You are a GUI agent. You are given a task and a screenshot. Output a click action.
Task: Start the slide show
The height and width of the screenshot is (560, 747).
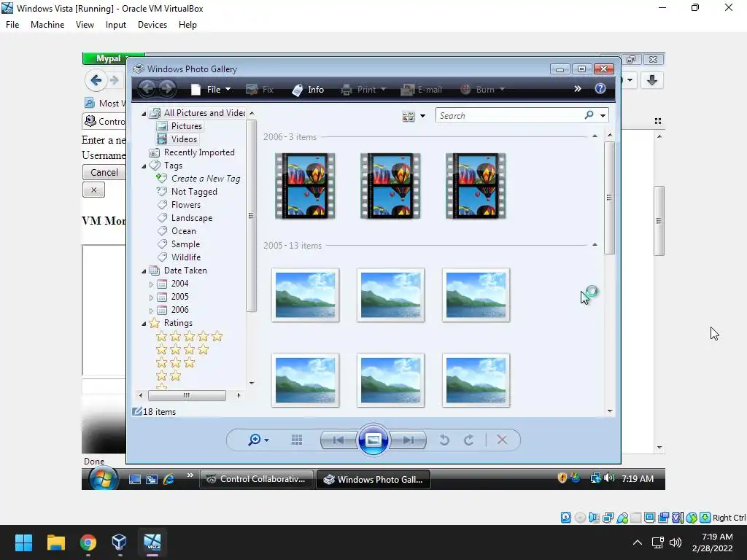(x=373, y=440)
